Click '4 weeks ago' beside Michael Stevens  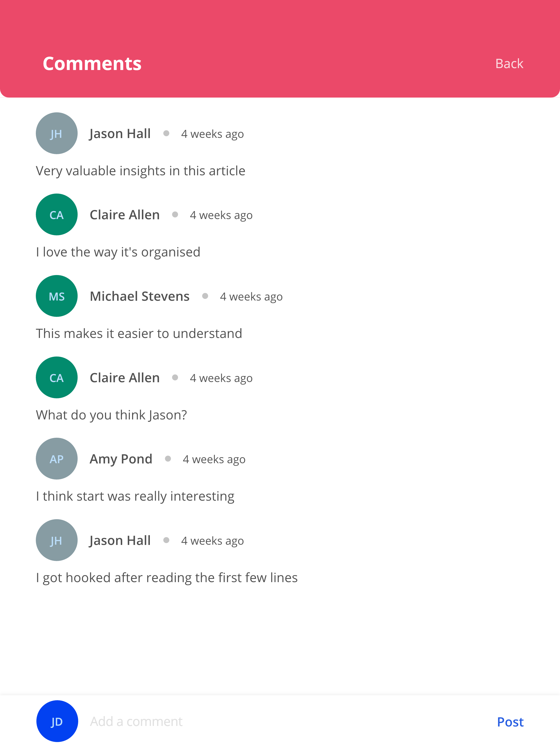[x=251, y=297]
